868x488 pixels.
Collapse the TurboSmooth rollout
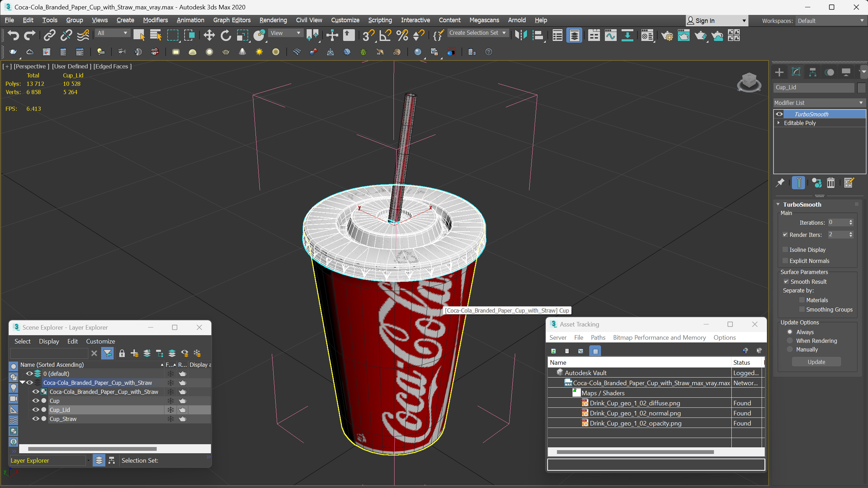pos(778,204)
